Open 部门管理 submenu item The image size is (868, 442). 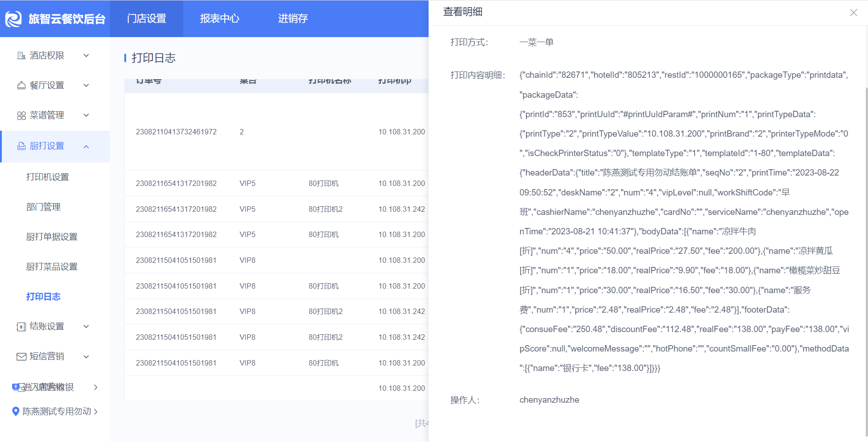(43, 207)
